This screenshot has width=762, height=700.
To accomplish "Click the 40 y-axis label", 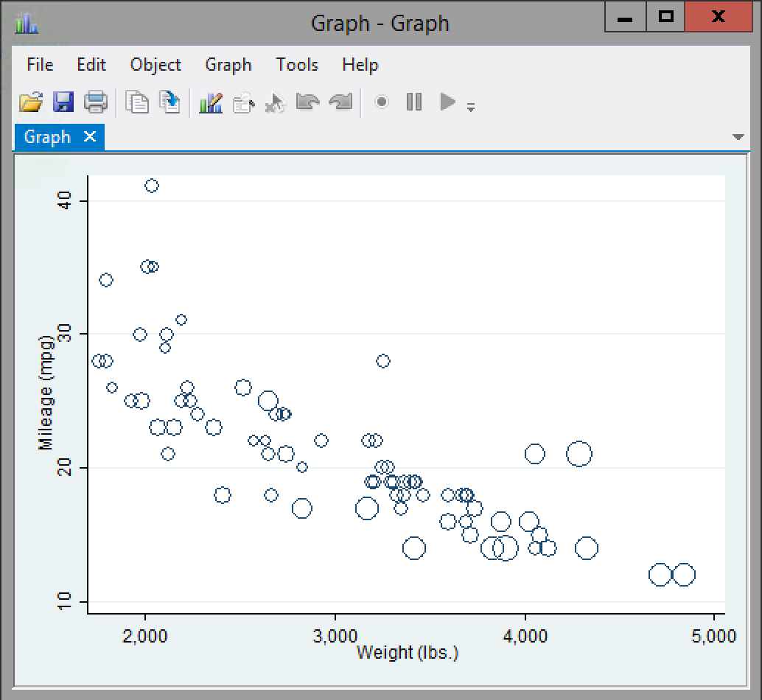I will [65, 200].
